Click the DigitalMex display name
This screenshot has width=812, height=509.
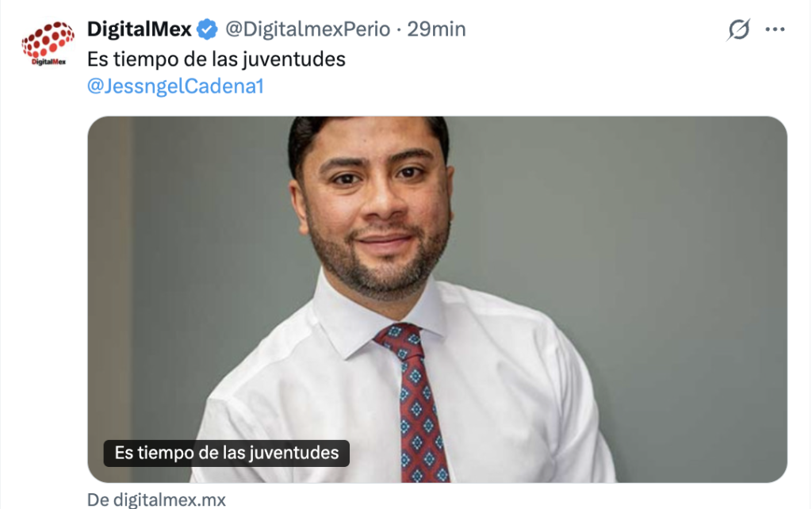[x=140, y=29]
